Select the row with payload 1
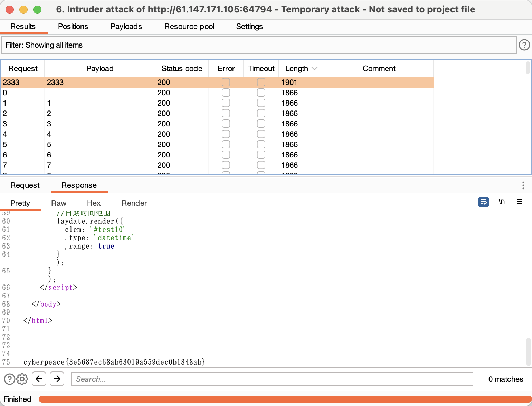This screenshot has width=532, height=406. coord(217,103)
